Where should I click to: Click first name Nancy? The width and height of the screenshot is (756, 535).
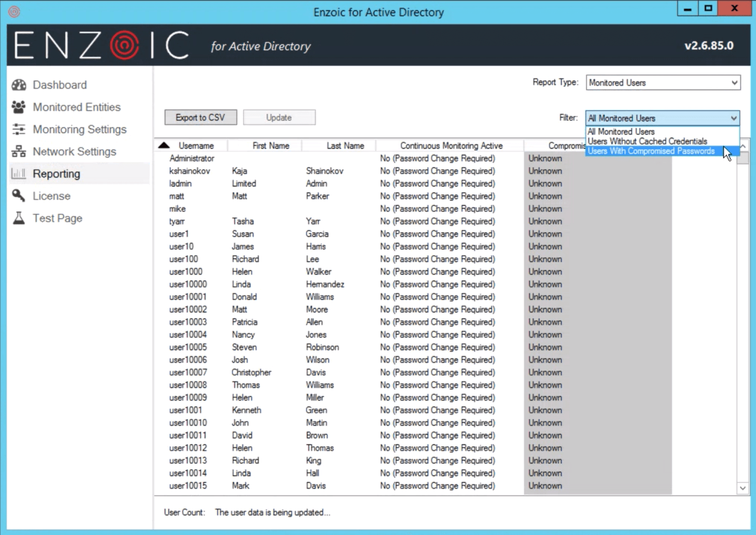243,334
